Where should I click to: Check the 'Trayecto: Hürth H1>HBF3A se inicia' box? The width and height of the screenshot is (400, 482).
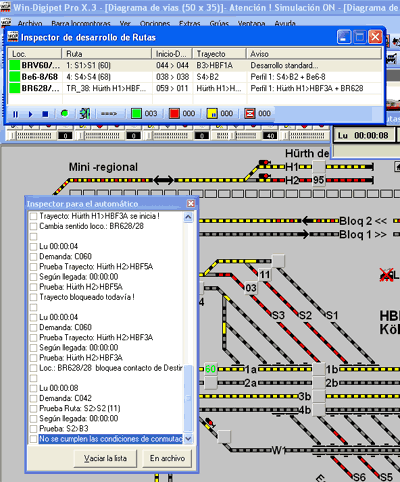click(33, 216)
